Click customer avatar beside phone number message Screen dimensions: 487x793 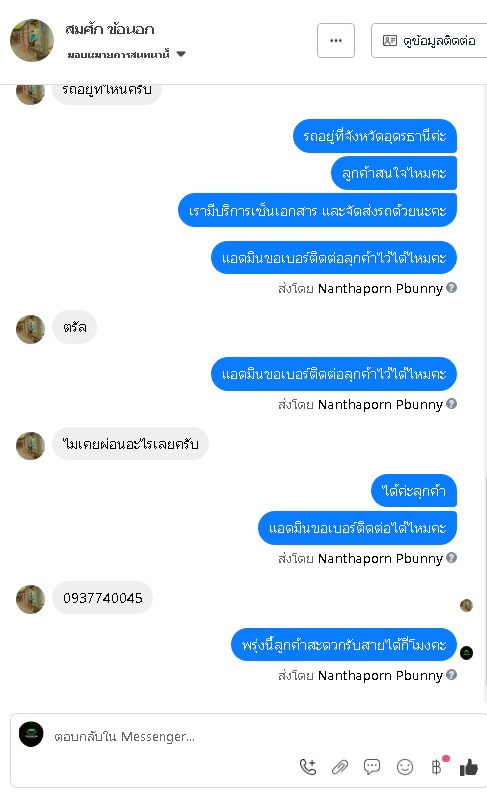click(x=30, y=599)
